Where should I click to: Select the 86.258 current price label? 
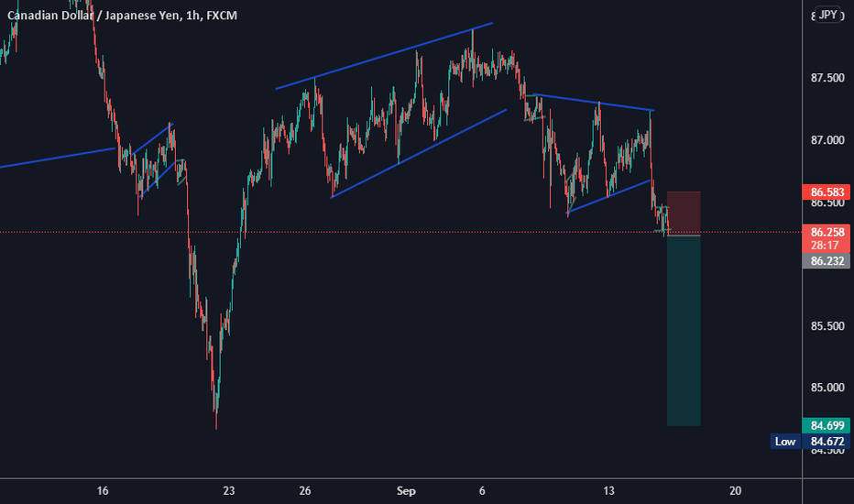(x=827, y=232)
